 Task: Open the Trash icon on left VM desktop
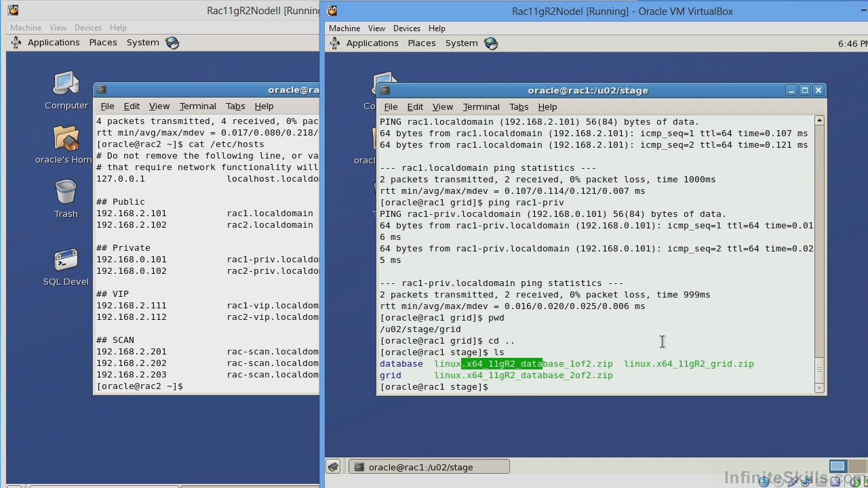click(66, 199)
